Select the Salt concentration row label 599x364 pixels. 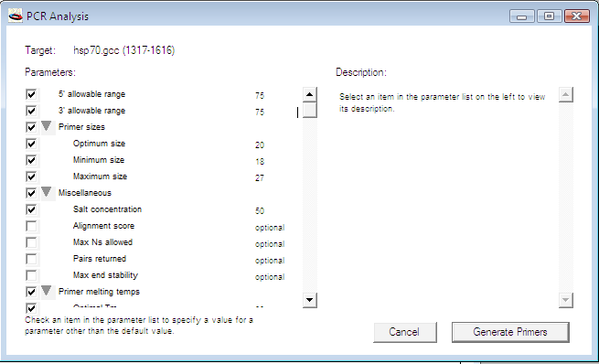pyautogui.click(x=107, y=209)
